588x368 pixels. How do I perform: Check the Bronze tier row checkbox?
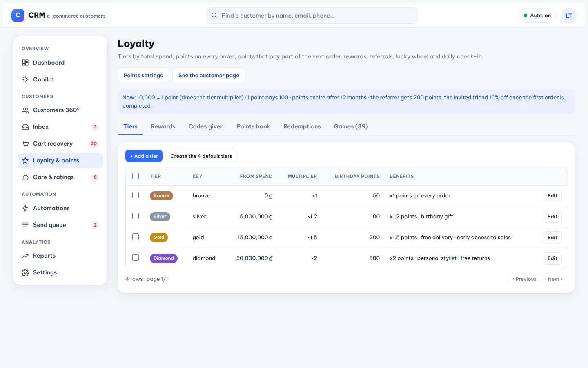pyautogui.click(x=136, y=195)
